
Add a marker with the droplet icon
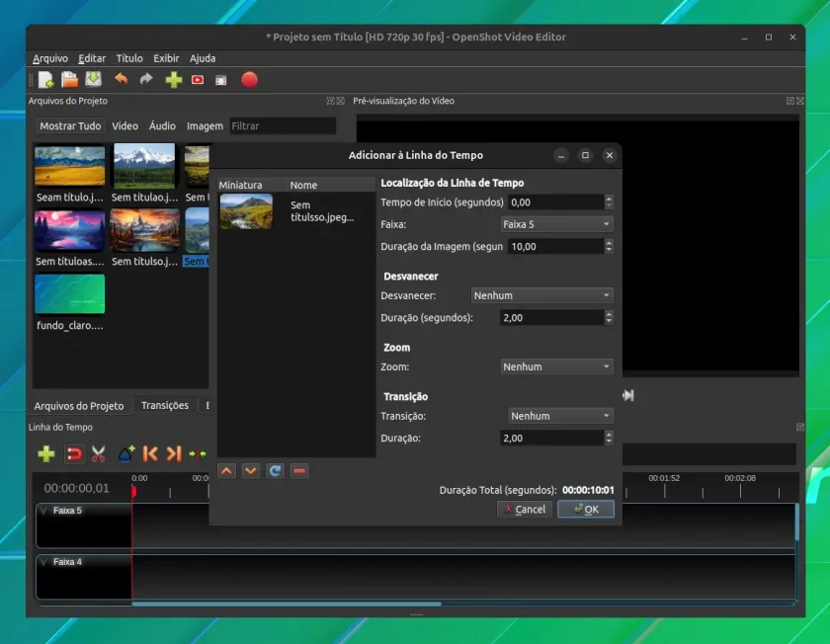pyautogui.click(x=126, y=454)
